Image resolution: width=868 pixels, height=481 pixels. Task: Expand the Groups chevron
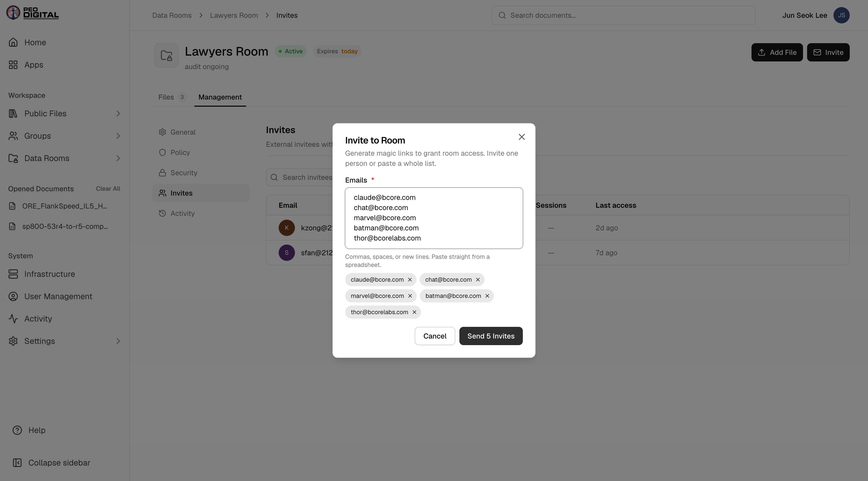[118, 136]
